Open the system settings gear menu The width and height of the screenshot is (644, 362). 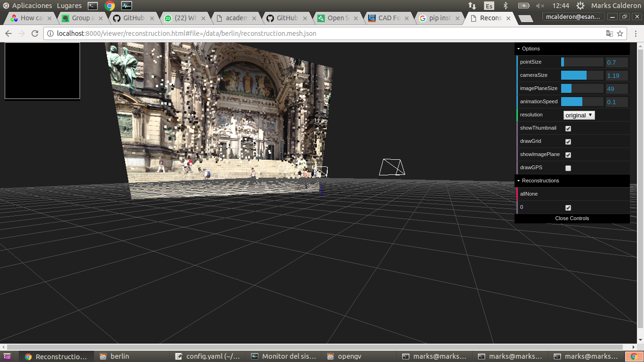point(580,6)
